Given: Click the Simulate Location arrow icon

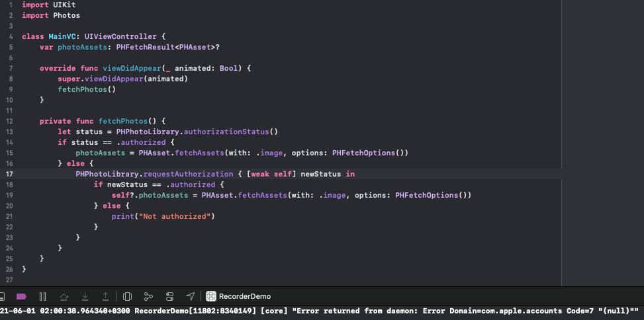Looking at the screenshot, I should tap(190, 296).
